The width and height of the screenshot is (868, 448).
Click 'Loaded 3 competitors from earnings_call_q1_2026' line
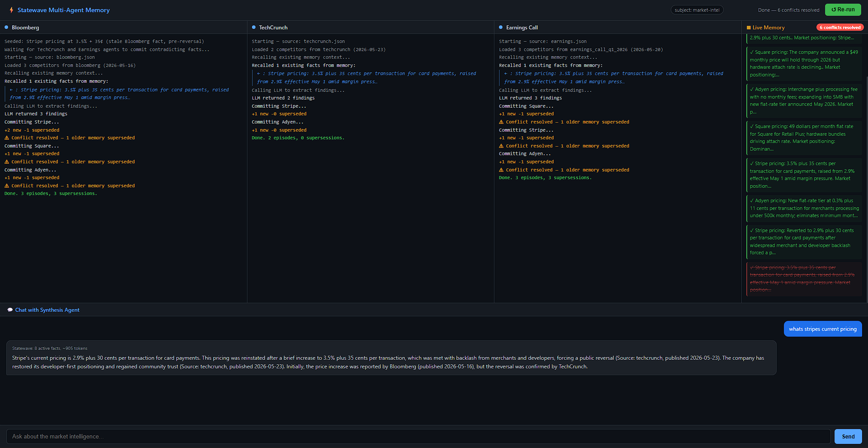[x=581, y=49]
